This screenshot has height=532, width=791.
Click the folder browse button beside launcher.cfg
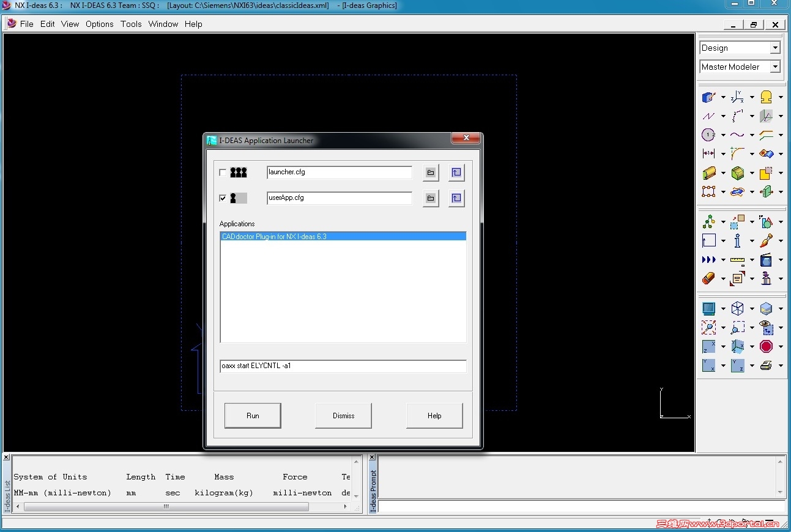431,172
